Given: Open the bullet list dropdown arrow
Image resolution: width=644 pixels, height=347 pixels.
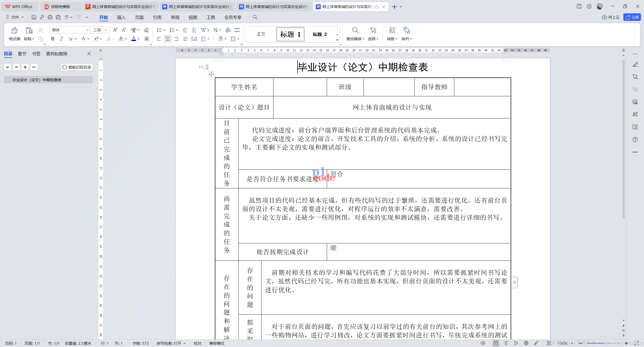Looking at the screenshot, I should [164, 30].
